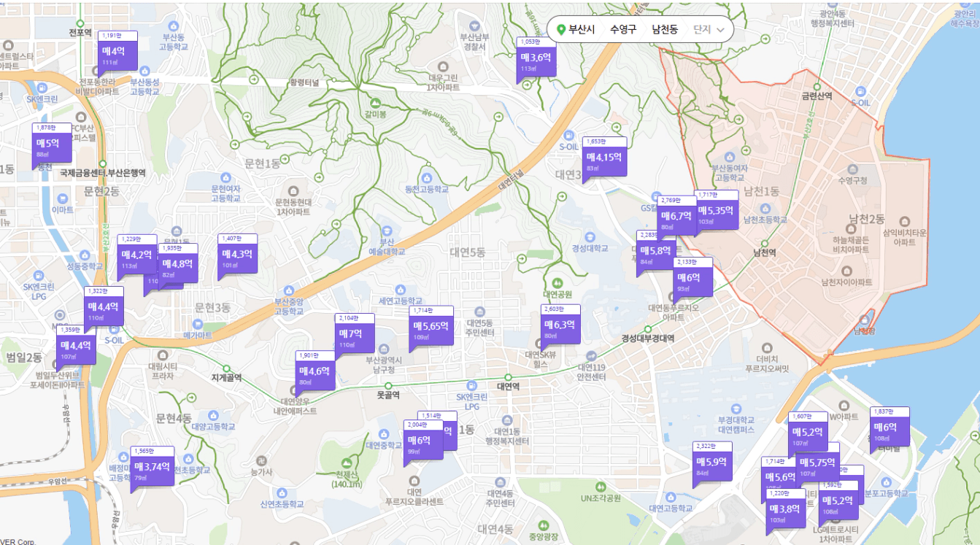Select the 매5.65억 109㎡ price marker

(x=431, y=329)
